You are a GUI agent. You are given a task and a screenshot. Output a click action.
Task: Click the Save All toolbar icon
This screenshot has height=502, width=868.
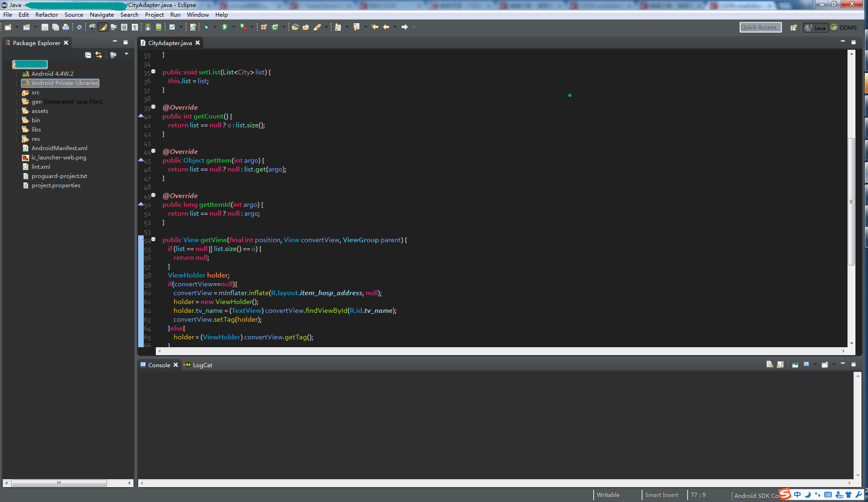point(55,27)
